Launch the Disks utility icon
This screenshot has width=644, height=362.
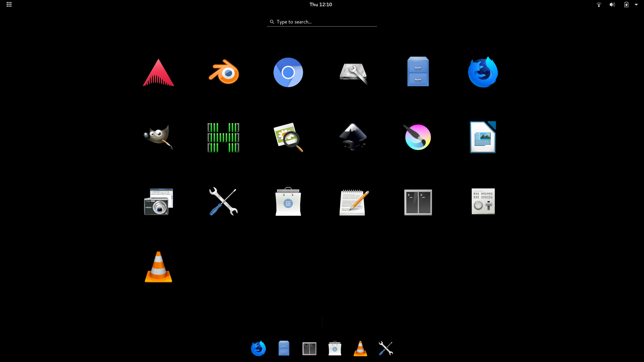click(353, 74)
